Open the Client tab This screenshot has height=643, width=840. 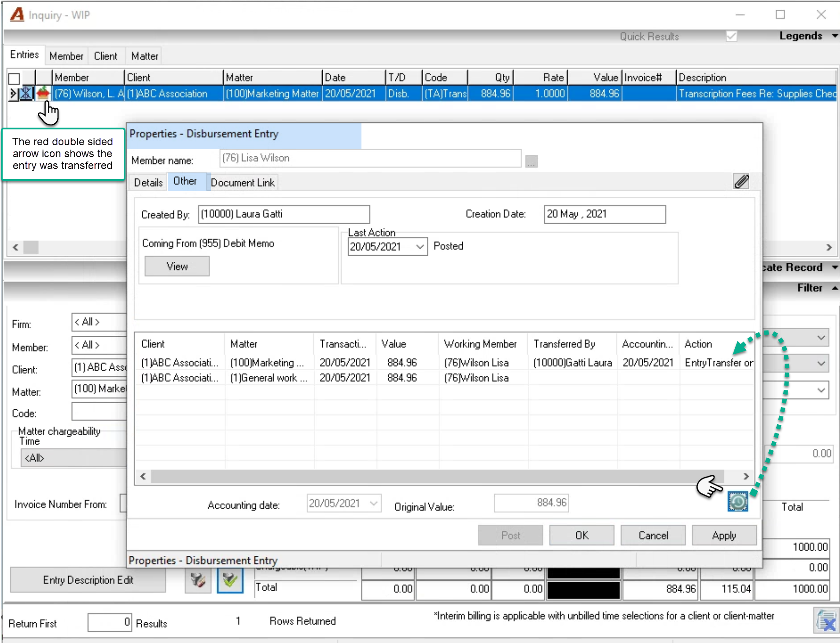[106, 56]
